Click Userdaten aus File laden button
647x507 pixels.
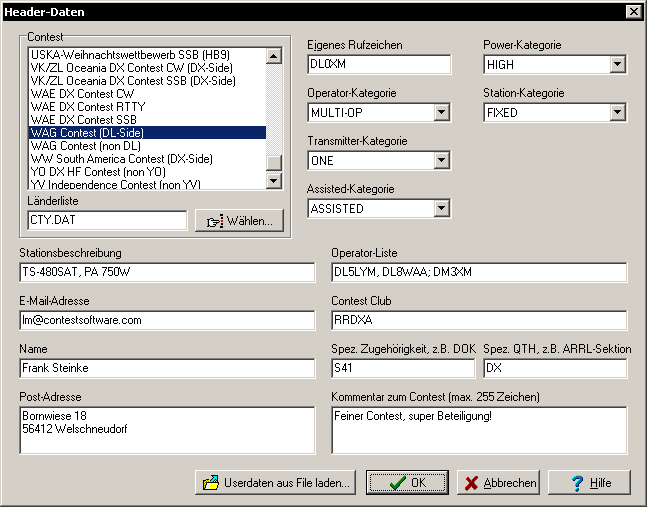tap(275, 483)
